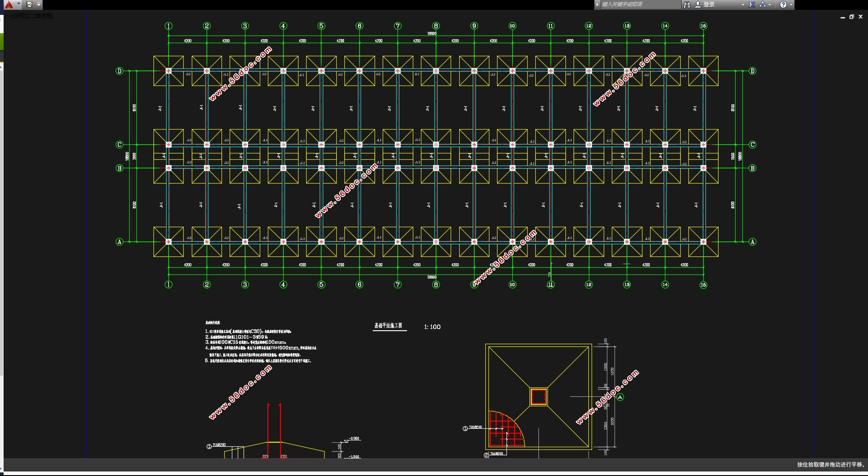
Task: Minimize the drawing window
Action: click(x=842, y=17)
